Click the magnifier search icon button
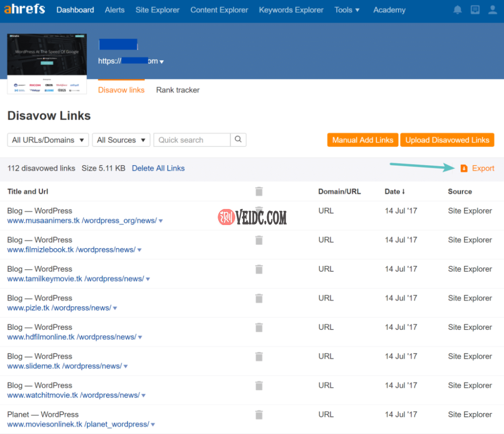Screen dimensions: 504x434 pos(238,140)
